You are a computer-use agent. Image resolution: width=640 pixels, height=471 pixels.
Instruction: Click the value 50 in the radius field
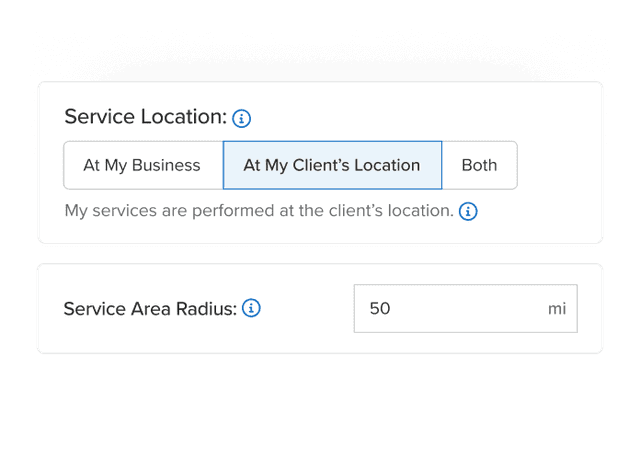pyautogui.click(x=380, y=308)
